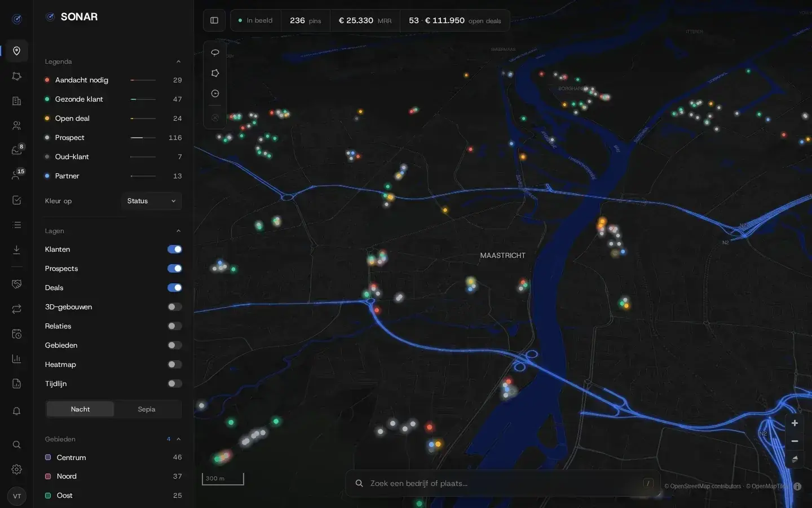Zoom in on the map
812x508 pixels.
coord(795,423)
